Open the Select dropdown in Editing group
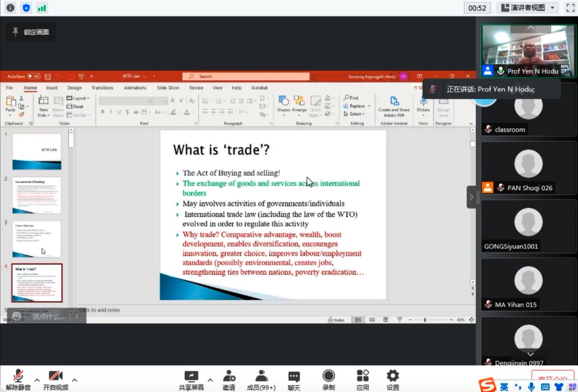Screen dimensions: 578x392 coord(354,114)
